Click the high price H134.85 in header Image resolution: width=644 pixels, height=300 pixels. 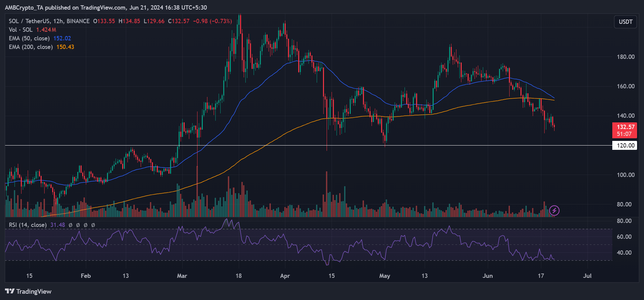[x=129, y=21]
